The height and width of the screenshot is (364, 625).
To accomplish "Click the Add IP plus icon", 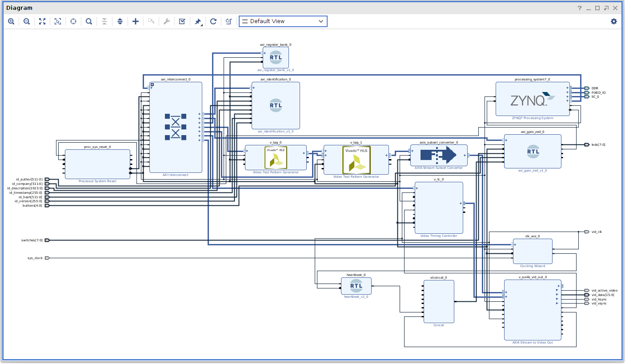I will [136, 21].
